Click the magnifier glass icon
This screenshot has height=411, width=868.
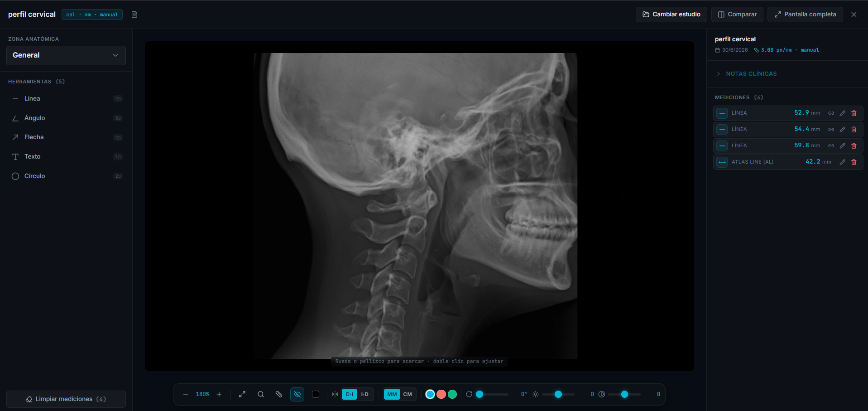click(261, 394)
